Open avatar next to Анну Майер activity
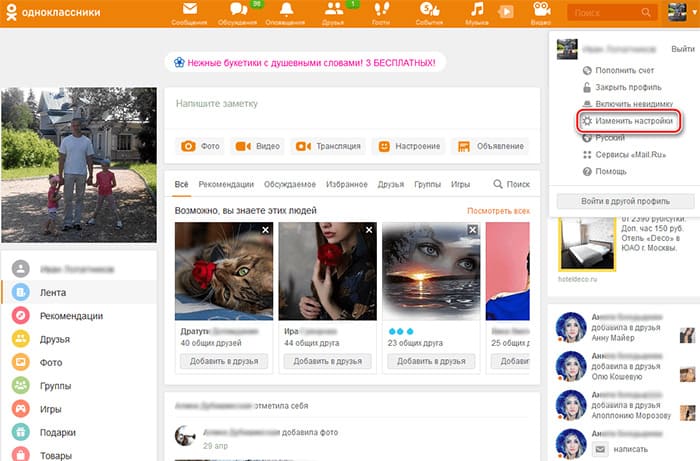This screenshot has width=700, height=461. click(x=571, y=327)
